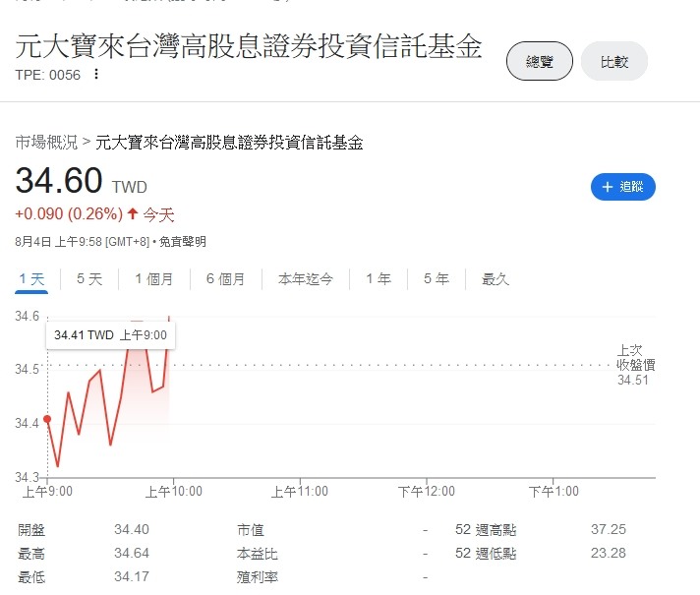Click the 最低 value 34.17
This screenshot has height=595, width=700.
[x=132, y=576]
